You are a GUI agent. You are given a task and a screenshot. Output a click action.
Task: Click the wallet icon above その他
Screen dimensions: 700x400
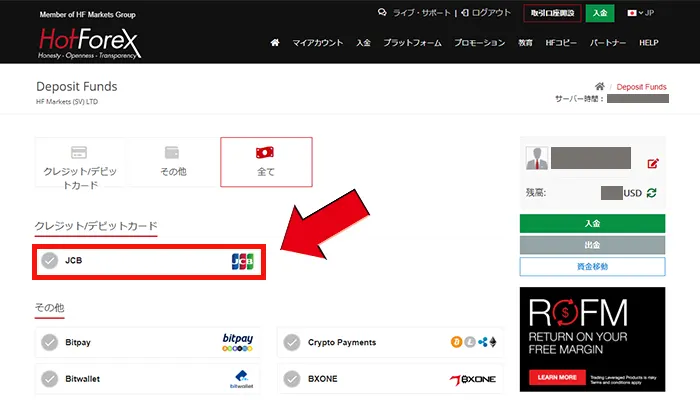172,152
